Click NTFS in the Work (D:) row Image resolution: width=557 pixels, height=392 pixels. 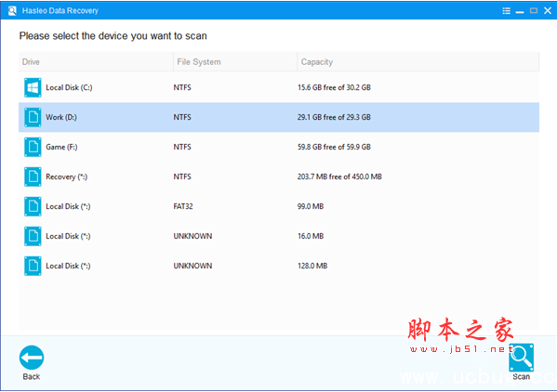click(x=182, y=117)
